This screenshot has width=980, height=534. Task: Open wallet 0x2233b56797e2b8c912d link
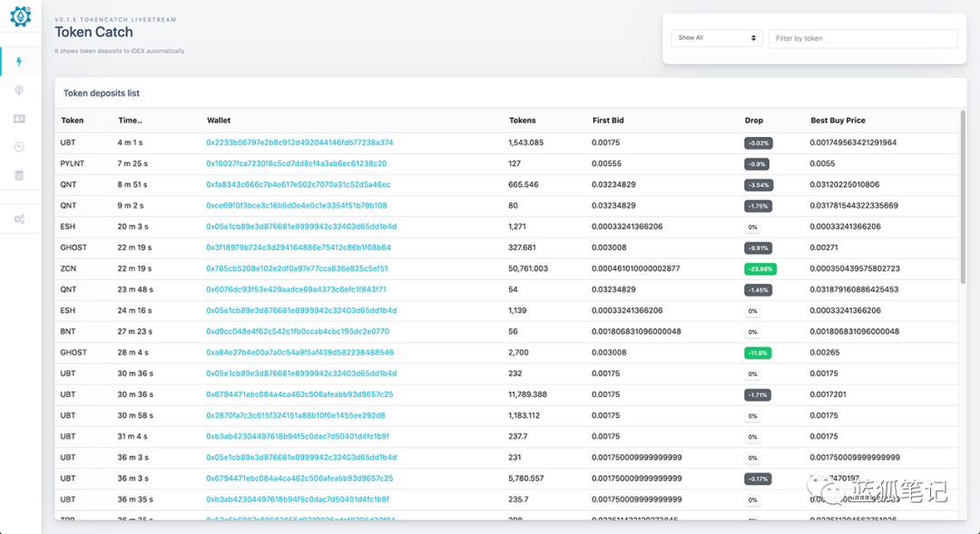(x=299, y=142)
